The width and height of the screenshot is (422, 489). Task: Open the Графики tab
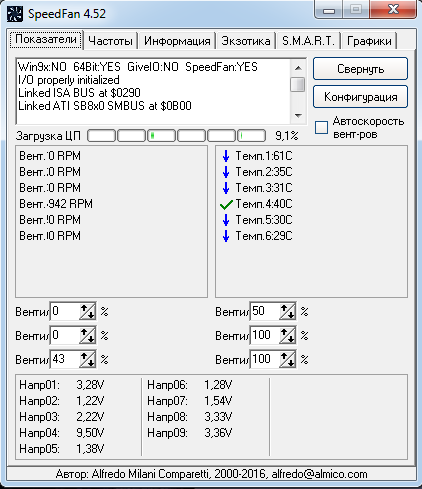click(x=369, y=41)
